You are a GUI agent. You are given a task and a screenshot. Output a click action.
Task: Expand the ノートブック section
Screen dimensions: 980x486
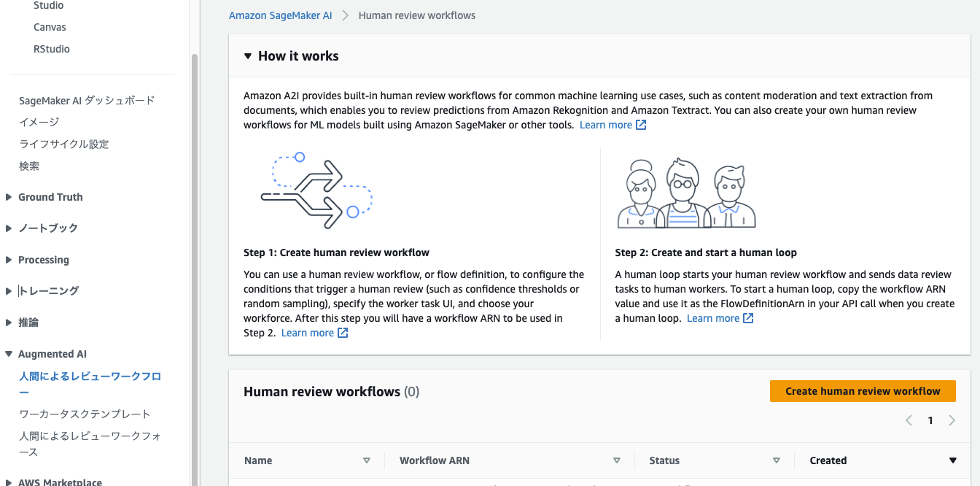(x=9, y=228)
